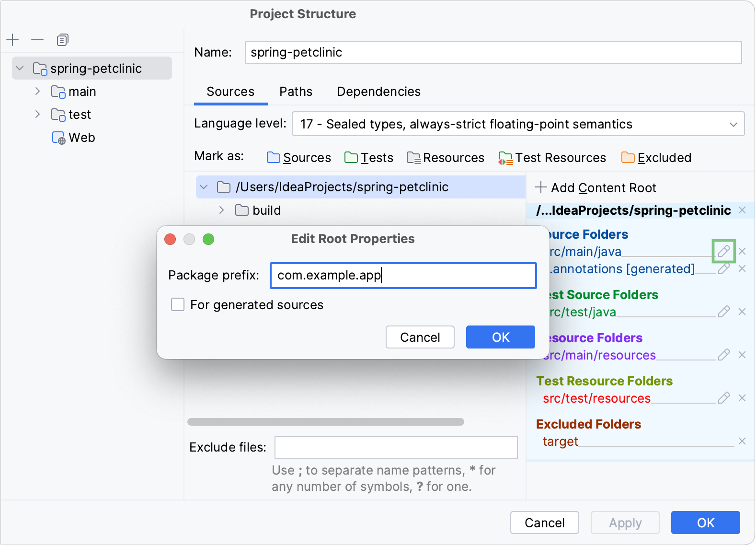Mark folder as Excluded
Screen dimensions: 756x546
(656, 158)
